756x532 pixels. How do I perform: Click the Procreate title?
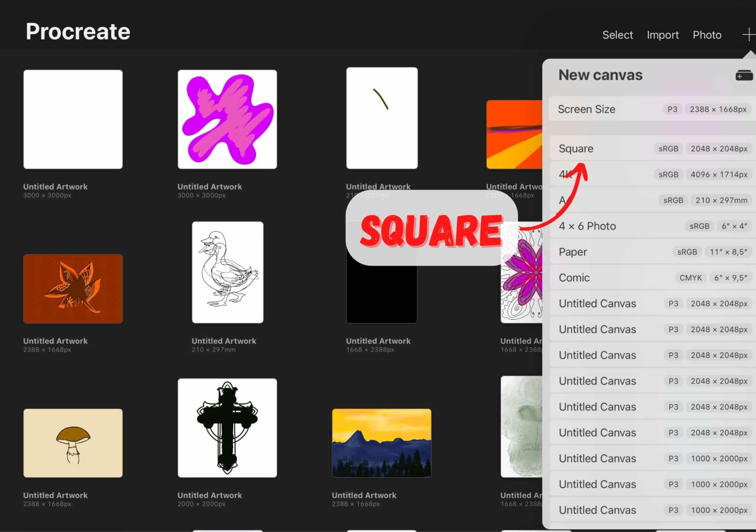point(78,31)
